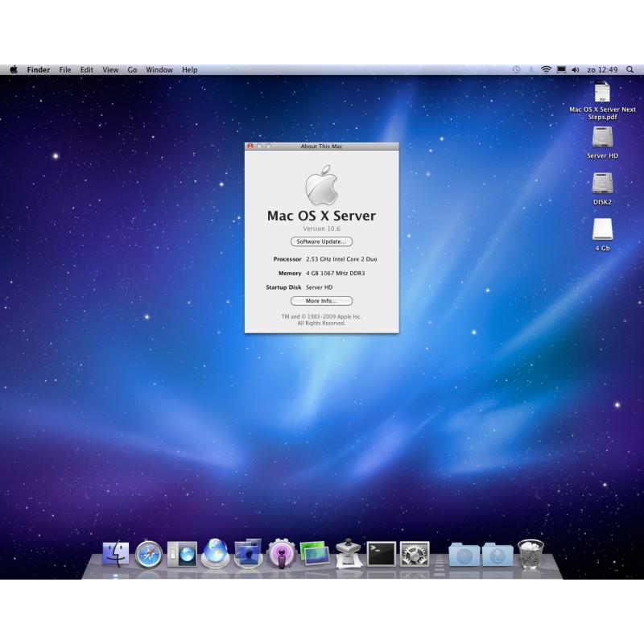Open Server Admin globe icon in Dock
Viewport: 644px width, 644px height.
tap(215, 553)
